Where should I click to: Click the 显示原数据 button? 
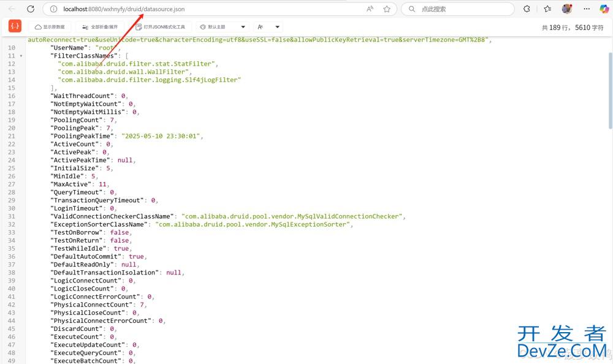pyautogui.click(x=50, y=27)
